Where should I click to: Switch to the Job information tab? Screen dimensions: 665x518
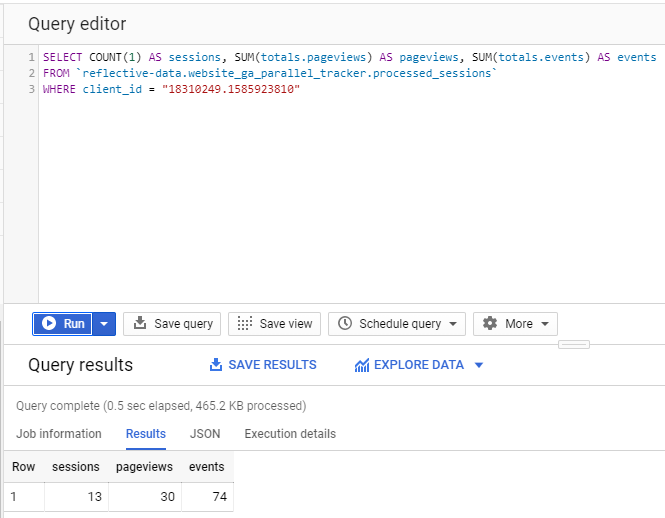[59, 434]
